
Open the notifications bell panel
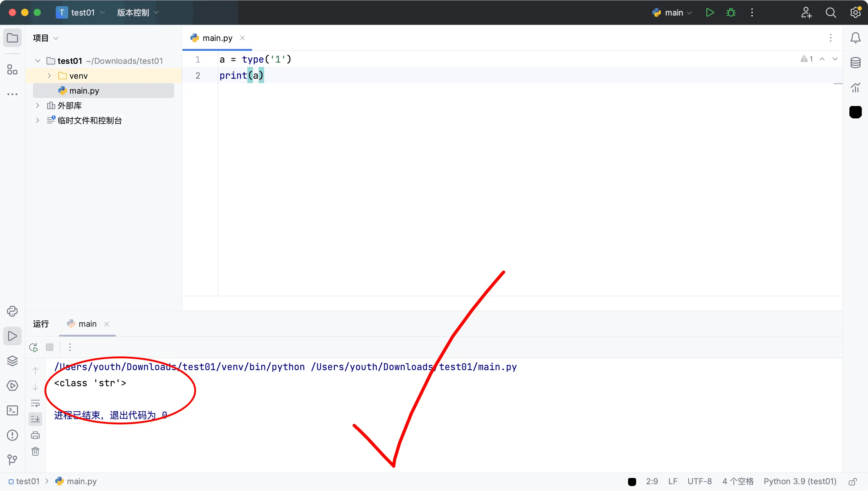[x=855, y=38]
